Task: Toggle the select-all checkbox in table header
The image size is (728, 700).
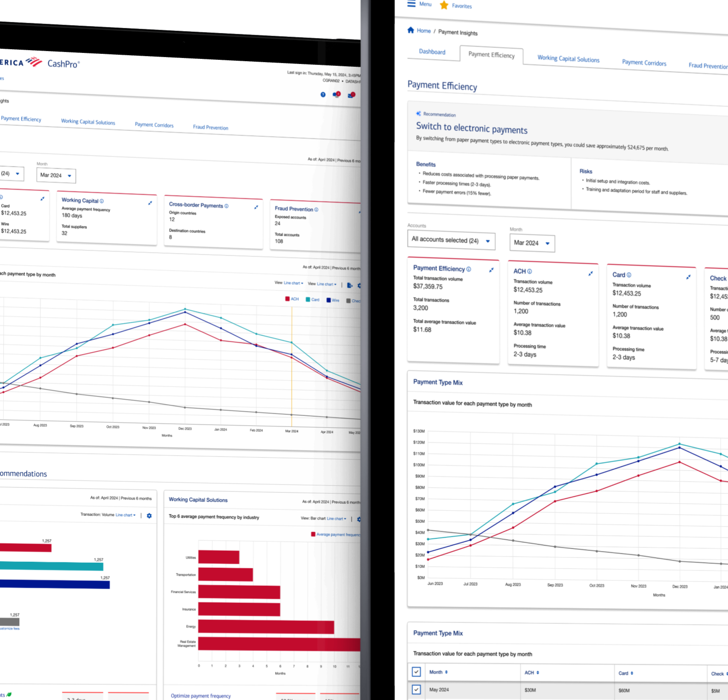Action: click(x=416, y=671)
